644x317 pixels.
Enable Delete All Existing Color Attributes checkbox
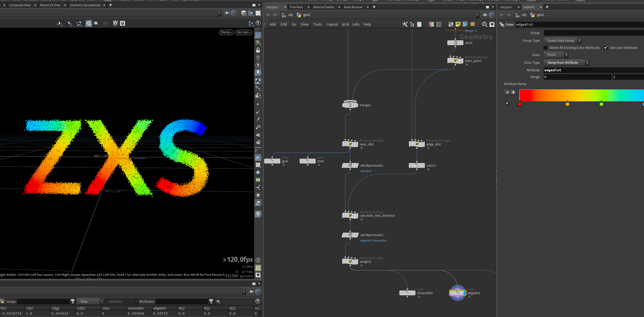coord(545,48)
